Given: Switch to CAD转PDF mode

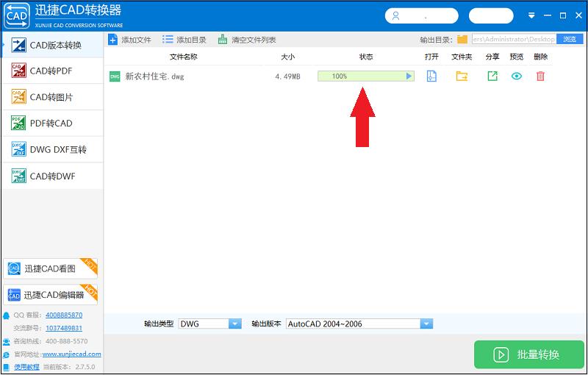Looking at the screenshot, I should point(52,71).
